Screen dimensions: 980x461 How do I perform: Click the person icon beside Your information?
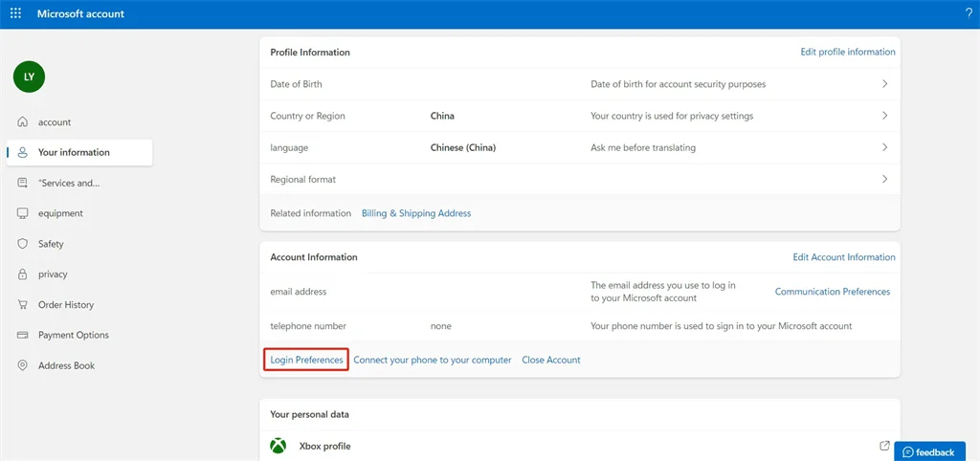click(23, 152)
